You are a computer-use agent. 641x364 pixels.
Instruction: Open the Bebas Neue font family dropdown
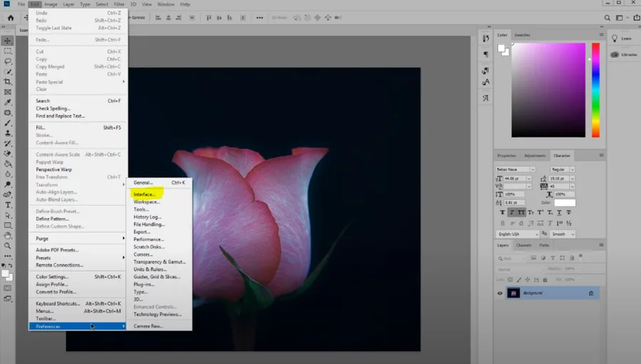pyautogui.click(x=532, y=170)
